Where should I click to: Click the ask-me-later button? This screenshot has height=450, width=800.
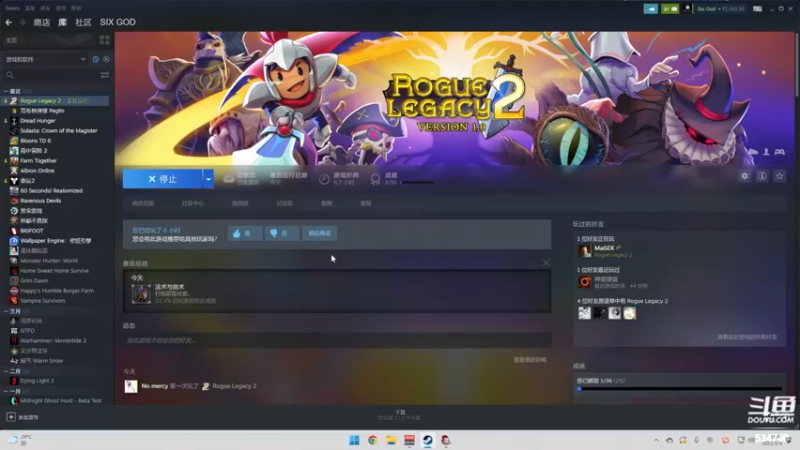[x=319, y=233]
